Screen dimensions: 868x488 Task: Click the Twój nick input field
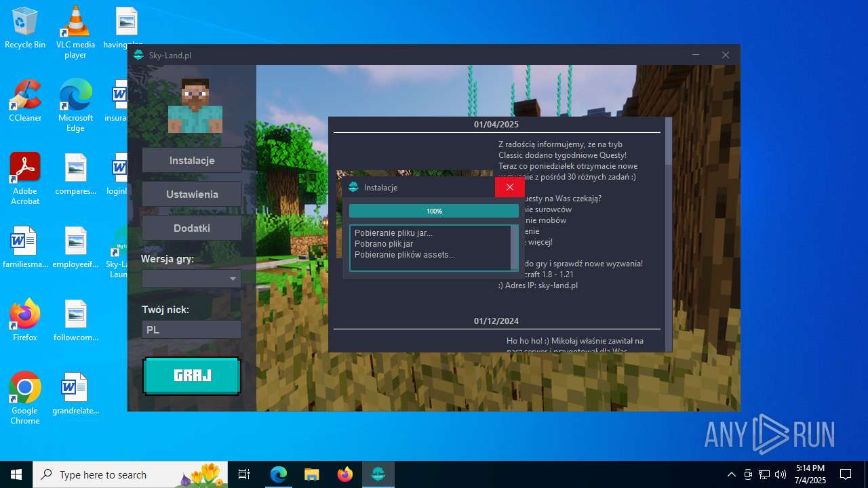192,330
